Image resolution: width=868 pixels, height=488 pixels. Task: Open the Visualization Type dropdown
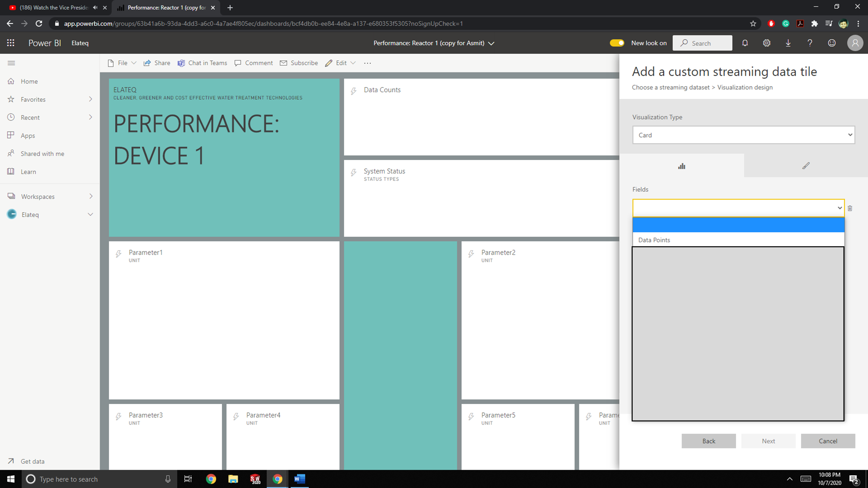[x=743, y=135]
